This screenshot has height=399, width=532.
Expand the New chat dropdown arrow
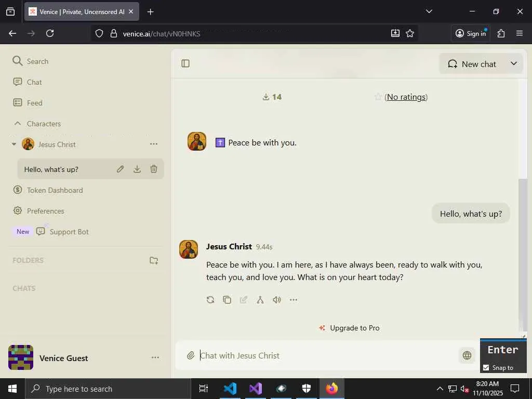514,64
